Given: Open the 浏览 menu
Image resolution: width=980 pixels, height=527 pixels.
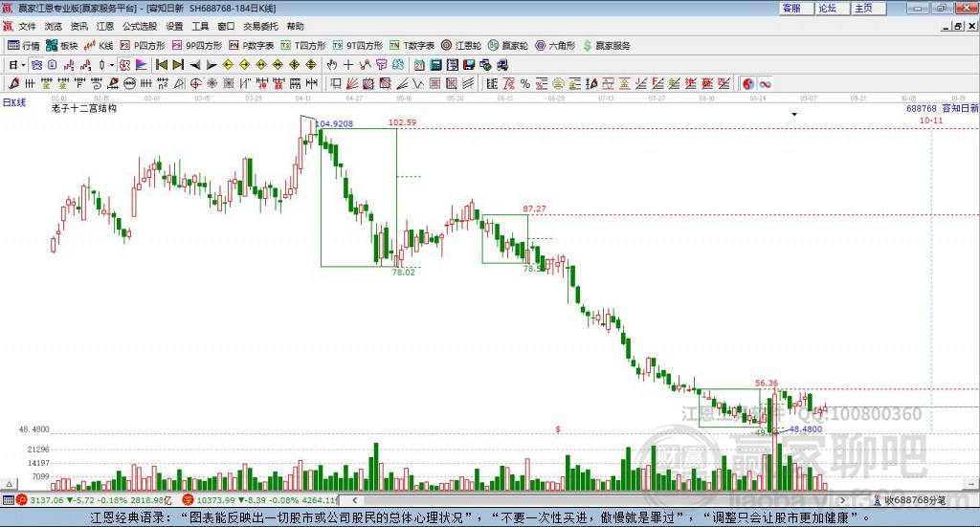Looking at the screenshot, I should point(54,26).
